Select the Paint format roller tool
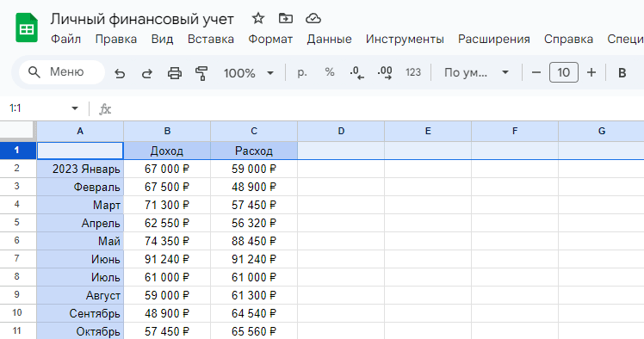 click(201, 73)
